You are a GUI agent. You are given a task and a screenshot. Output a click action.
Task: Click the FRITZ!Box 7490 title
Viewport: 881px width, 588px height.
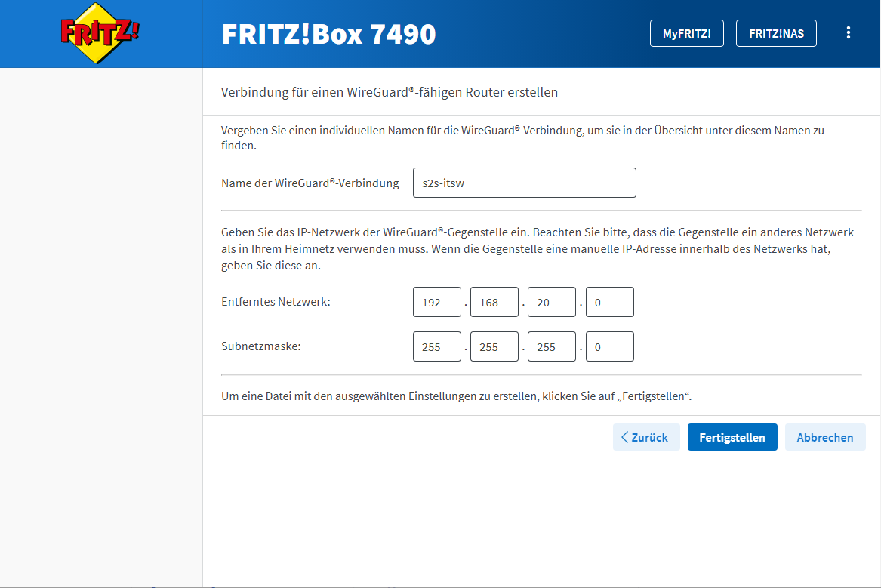click(x=328, y=34)
